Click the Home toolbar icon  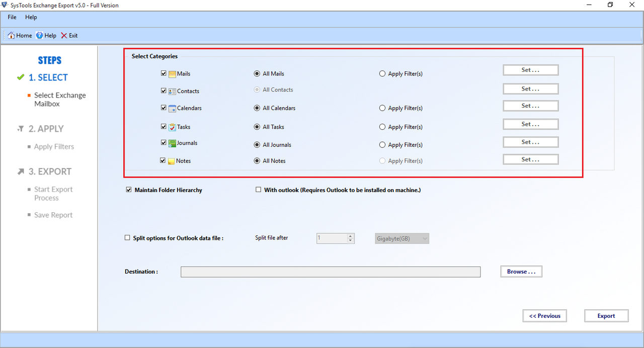click(11, 36)
